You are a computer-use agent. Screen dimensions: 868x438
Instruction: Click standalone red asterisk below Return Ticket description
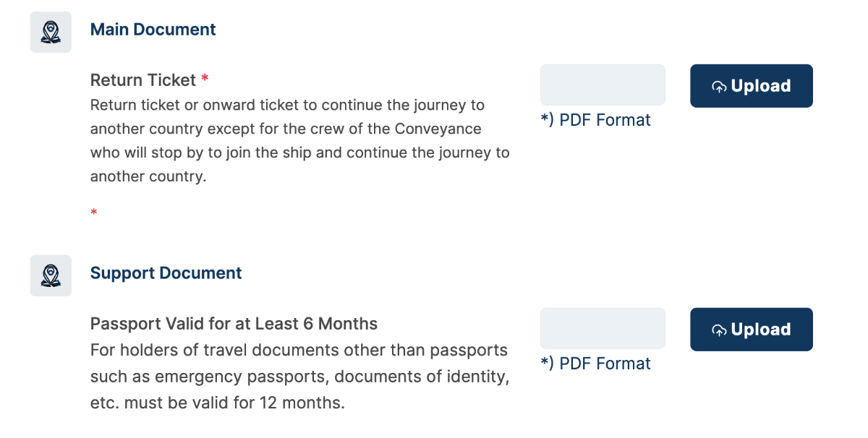click(94, 212)
